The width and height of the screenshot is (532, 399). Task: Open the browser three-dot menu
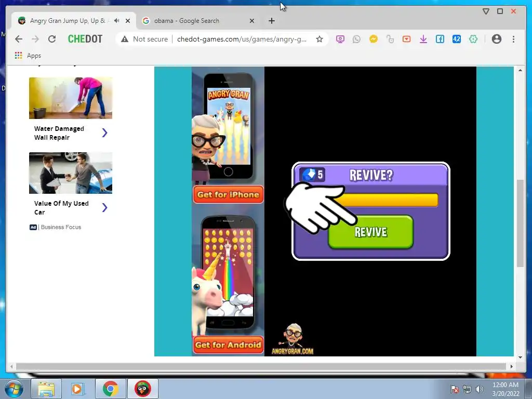(513, 39)
